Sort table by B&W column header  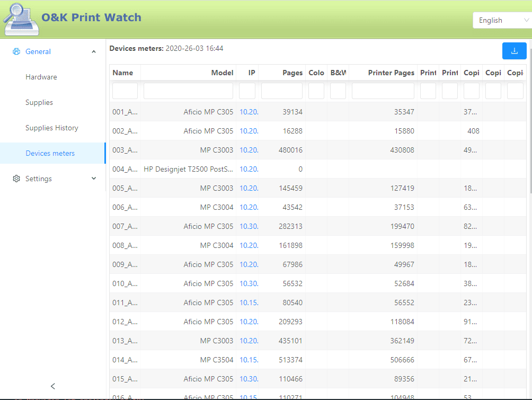tap(338, 73)
